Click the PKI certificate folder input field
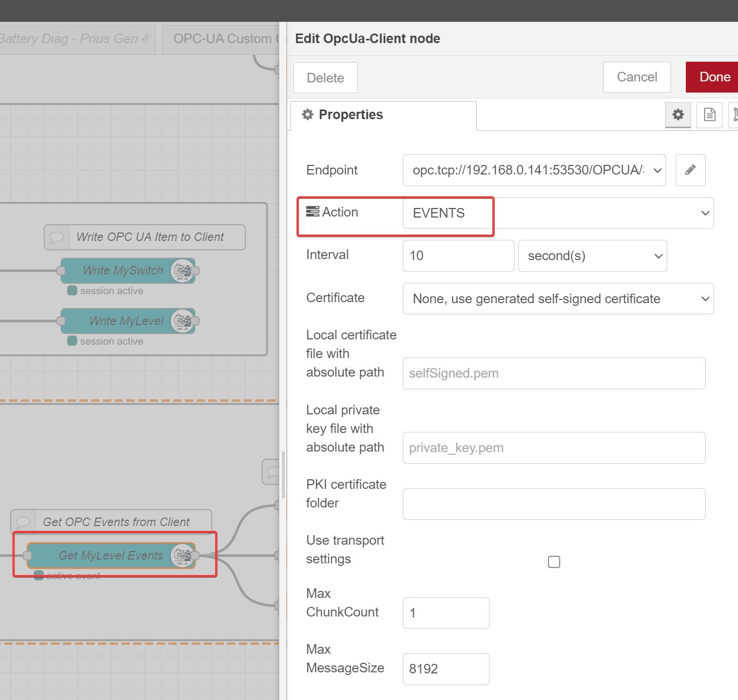The width and height of the screenshot is (738, 700). tap(553, 504)
